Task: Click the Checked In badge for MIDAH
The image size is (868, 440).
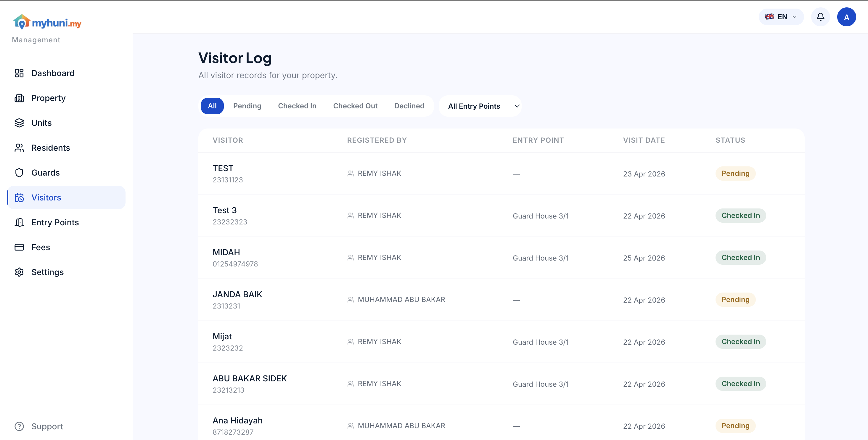Action: pos(741,257)
